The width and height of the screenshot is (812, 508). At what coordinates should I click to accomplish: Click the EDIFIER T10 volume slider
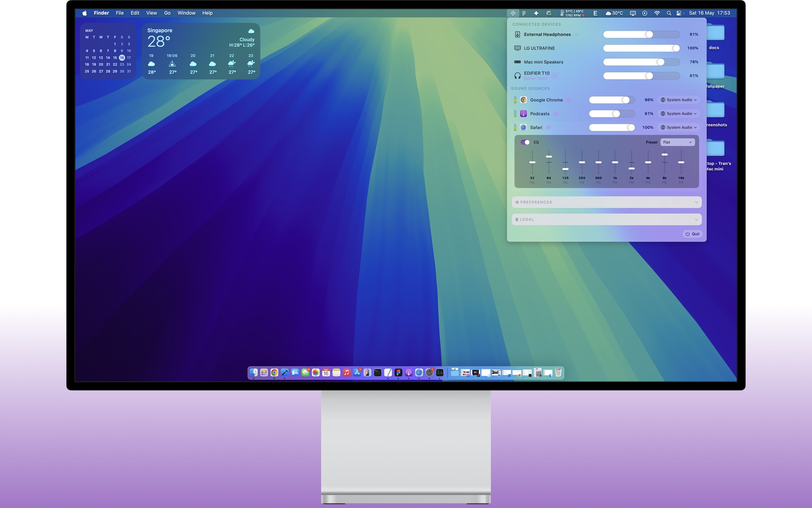pyautogui.click(x=641, y=76)
